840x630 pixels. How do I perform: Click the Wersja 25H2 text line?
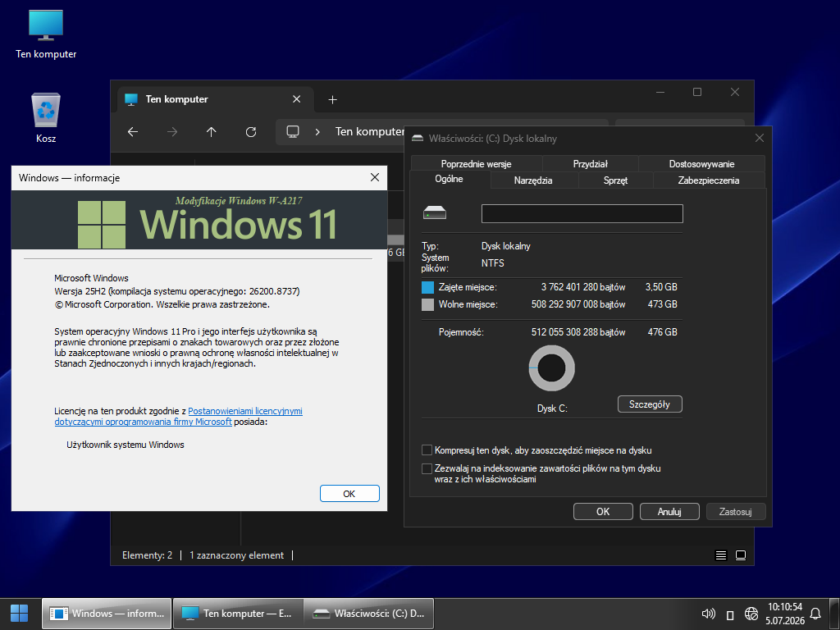177,291
